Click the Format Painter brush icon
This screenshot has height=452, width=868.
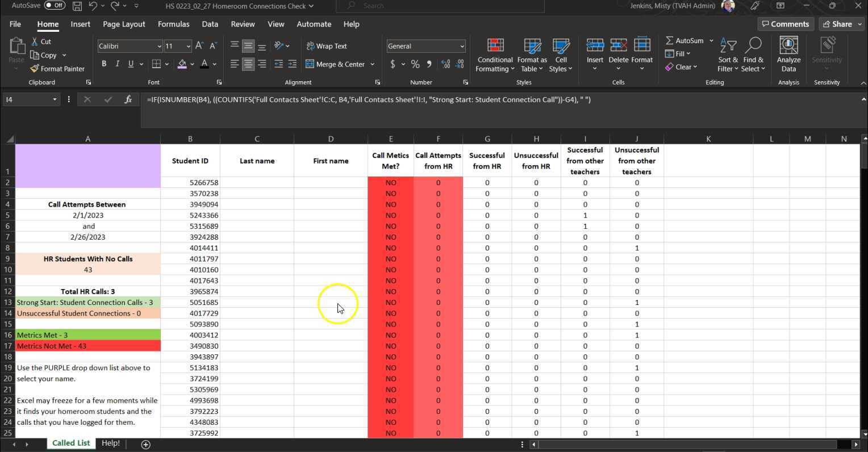(x=35, y=69)
